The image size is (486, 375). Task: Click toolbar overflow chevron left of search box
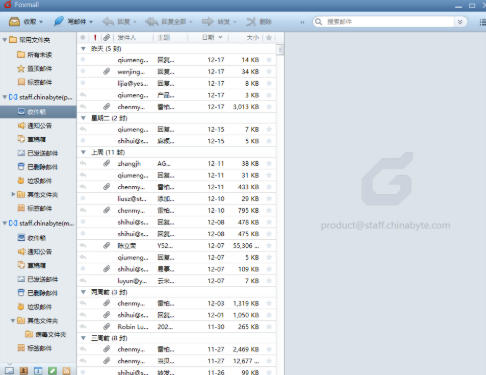click(302, 22)
